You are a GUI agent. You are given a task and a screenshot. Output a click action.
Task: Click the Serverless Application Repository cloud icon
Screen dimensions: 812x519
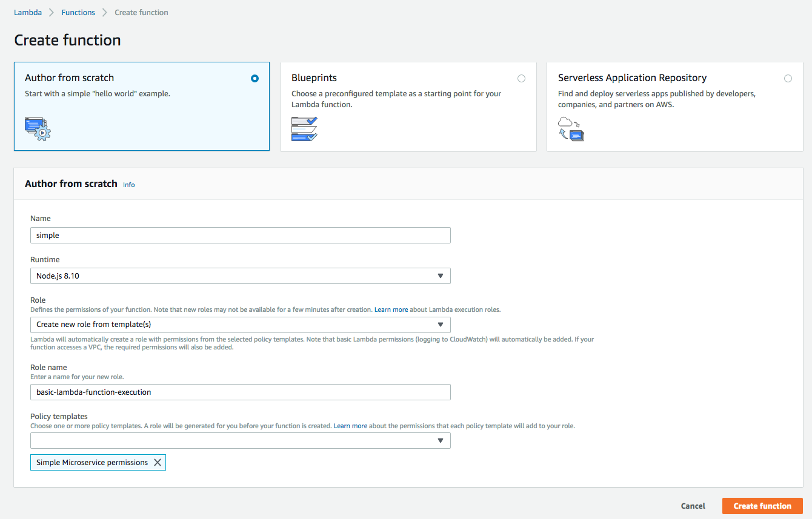(x=571, y=129)
